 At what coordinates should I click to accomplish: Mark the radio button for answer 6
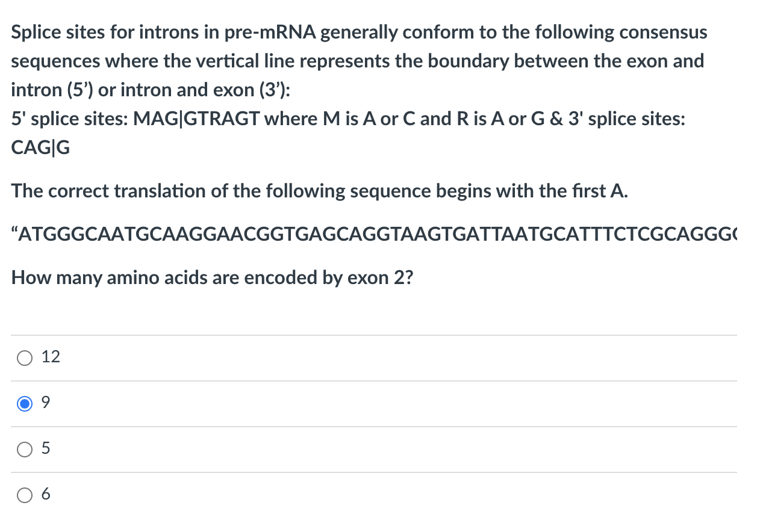coord(25,495)
